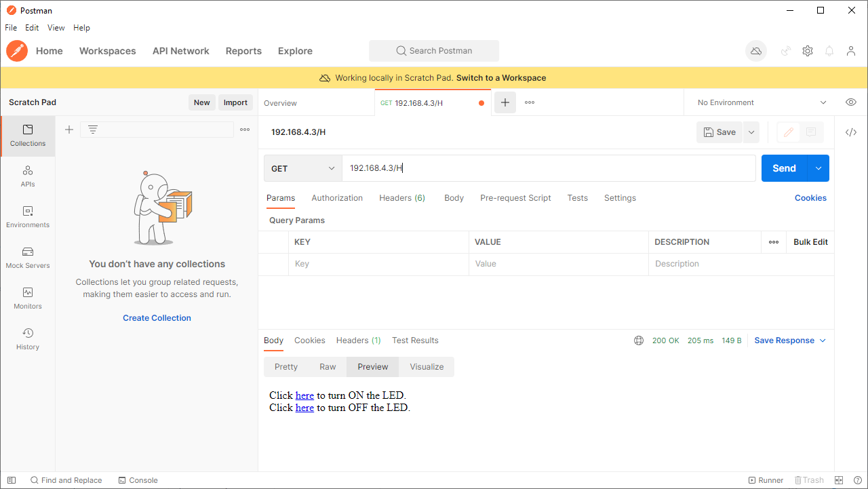Click the plus icon to create collection
868x489 pixels.
pyautogui.click(x=69, y=130)
